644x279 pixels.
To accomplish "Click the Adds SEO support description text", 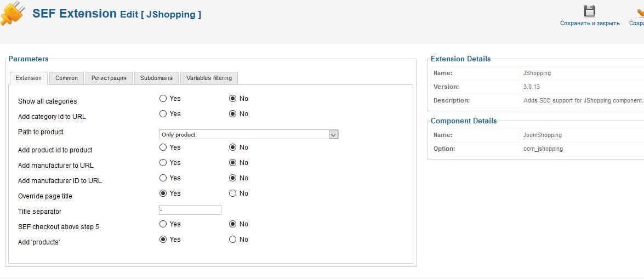I will (583, 100).
